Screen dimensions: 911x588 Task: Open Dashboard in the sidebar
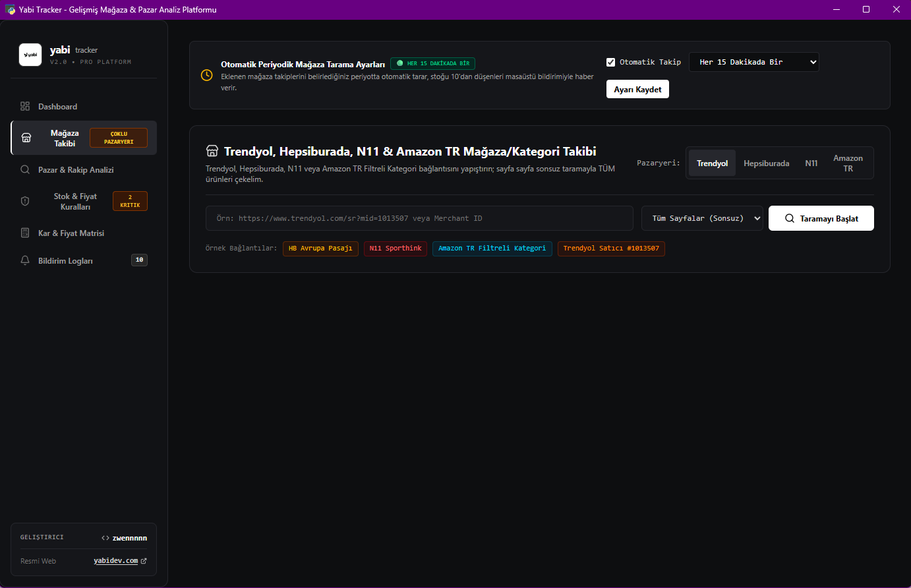pyautogui.click(x=84, y=106)
